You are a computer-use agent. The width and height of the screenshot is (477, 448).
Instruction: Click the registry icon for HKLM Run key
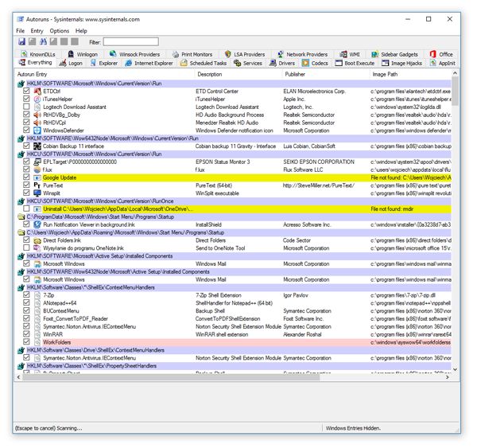(x=21, y=84)
